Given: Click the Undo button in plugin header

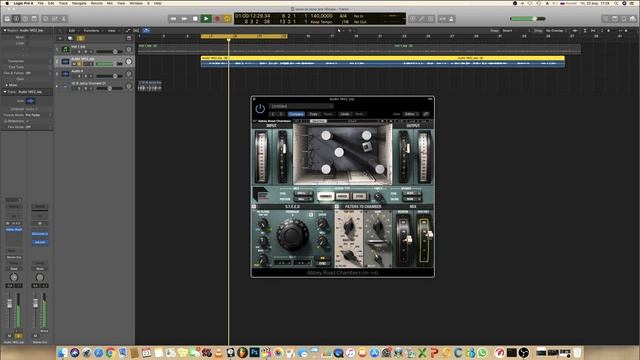Looking at the screenshot, I should (345, 114).
